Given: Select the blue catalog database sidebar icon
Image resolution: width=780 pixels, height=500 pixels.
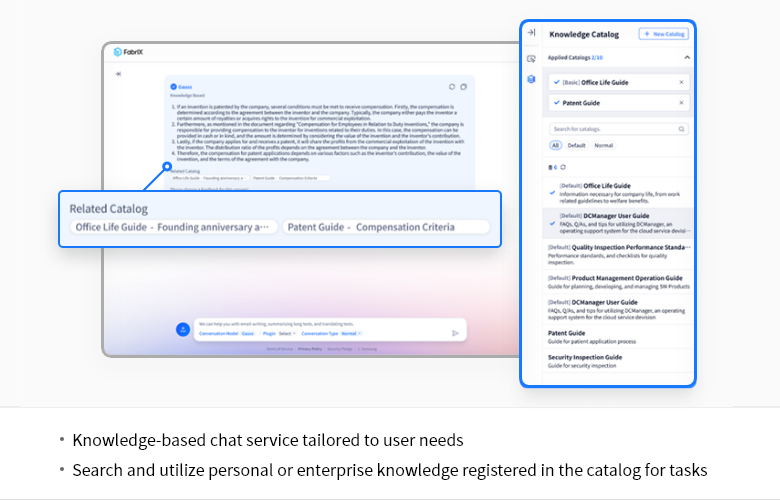Looking at the screenshot, I should [x=531, y=79].
